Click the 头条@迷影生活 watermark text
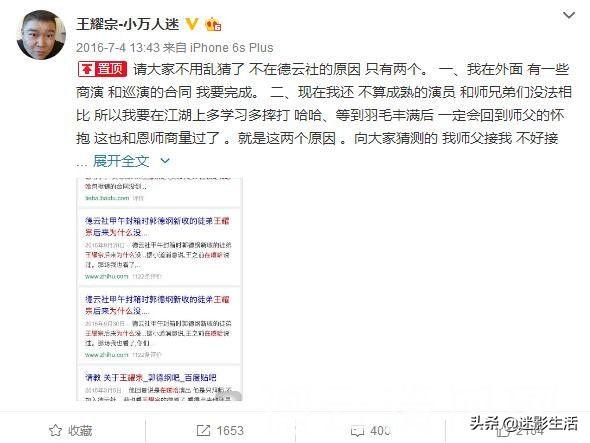The width and height of the screenshot is (590, 443). [523, 423]
